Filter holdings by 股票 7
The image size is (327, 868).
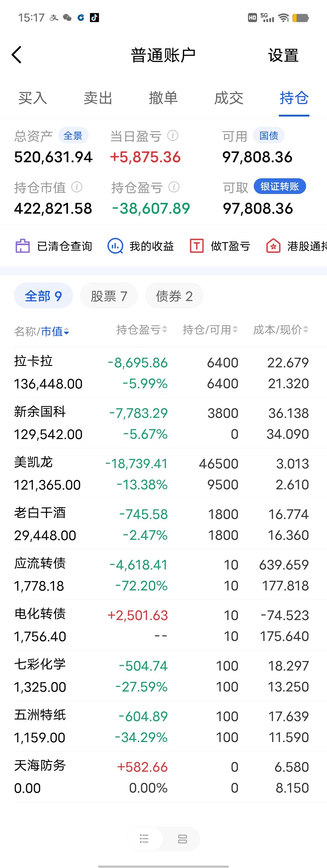click(x=109, y=296)
